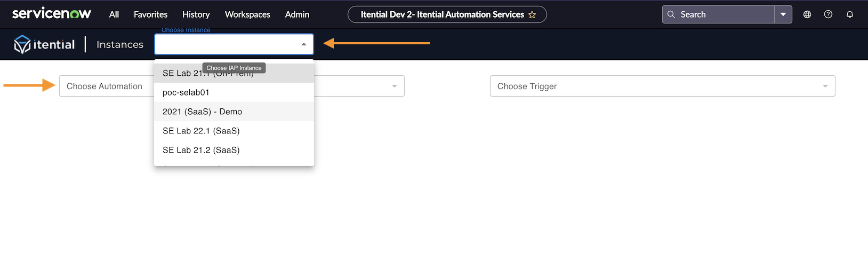Favorite the page with the star icon
The height and width of the screenshot is (253, 868).
532,15
